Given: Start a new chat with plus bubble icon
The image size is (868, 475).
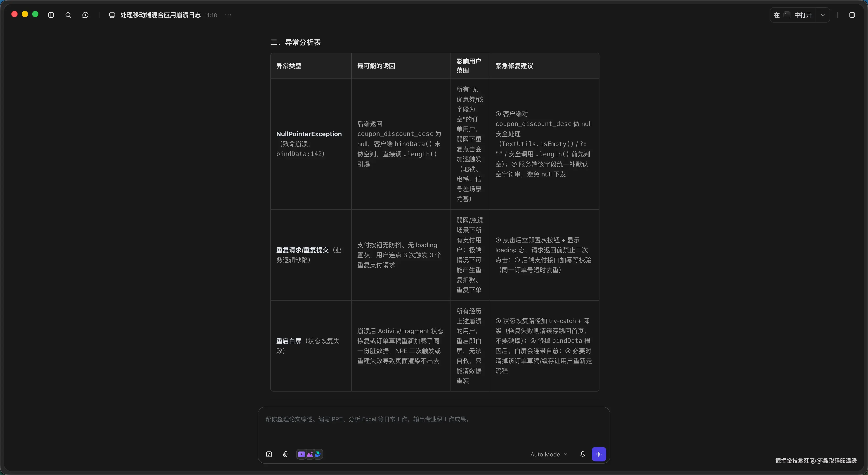Looking at the screenshot, I should (86, 15).
